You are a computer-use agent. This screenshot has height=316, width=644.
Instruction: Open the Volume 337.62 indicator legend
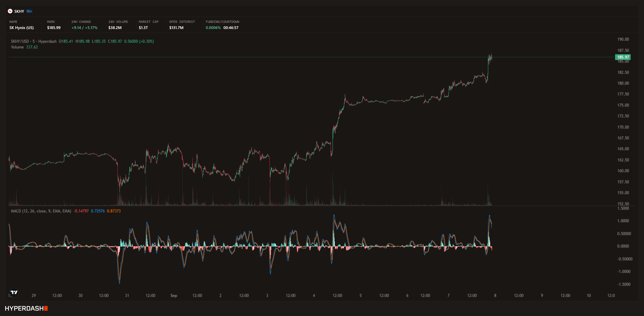(x=24, y=47)
